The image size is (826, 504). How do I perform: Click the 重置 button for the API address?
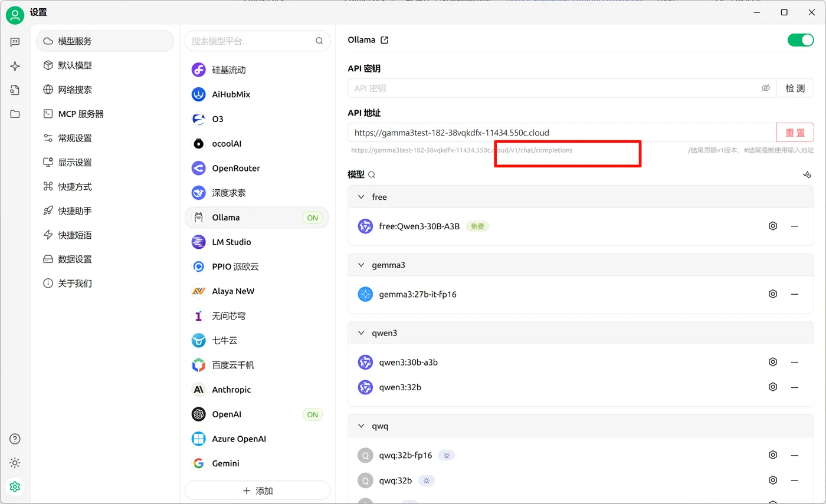point(795,132)
